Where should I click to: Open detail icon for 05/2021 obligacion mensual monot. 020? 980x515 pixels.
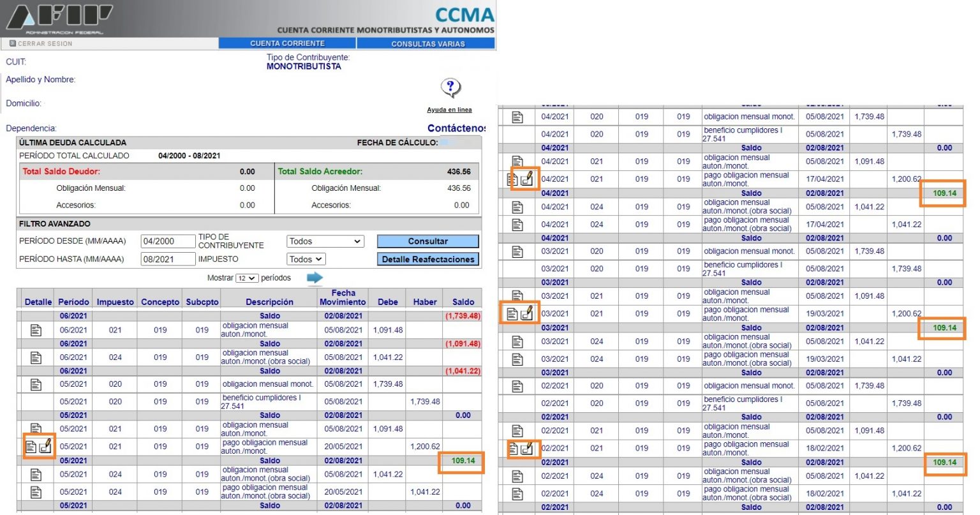[36, 384]
